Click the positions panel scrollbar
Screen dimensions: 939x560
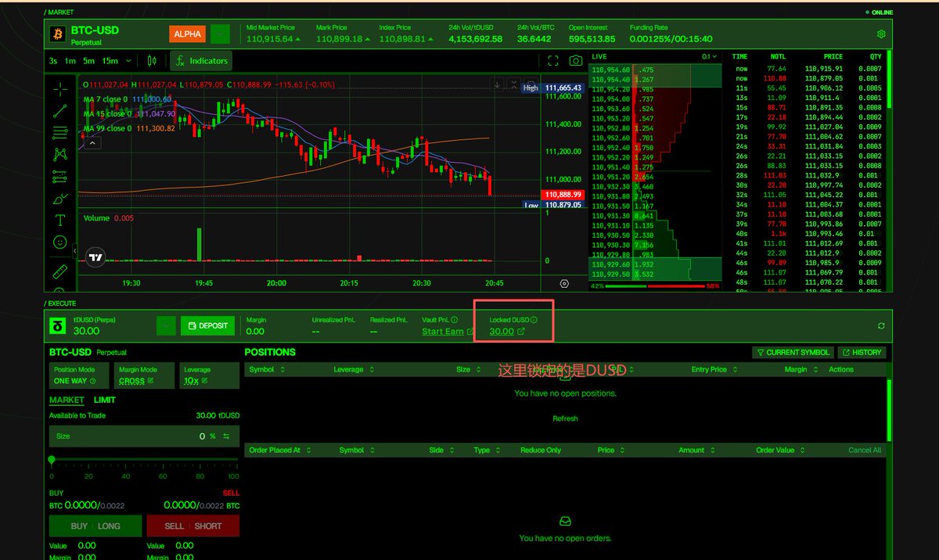[x=889, y=409]
